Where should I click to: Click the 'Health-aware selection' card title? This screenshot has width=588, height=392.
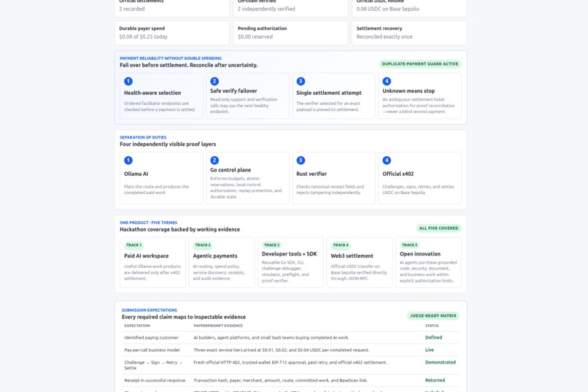152,93
